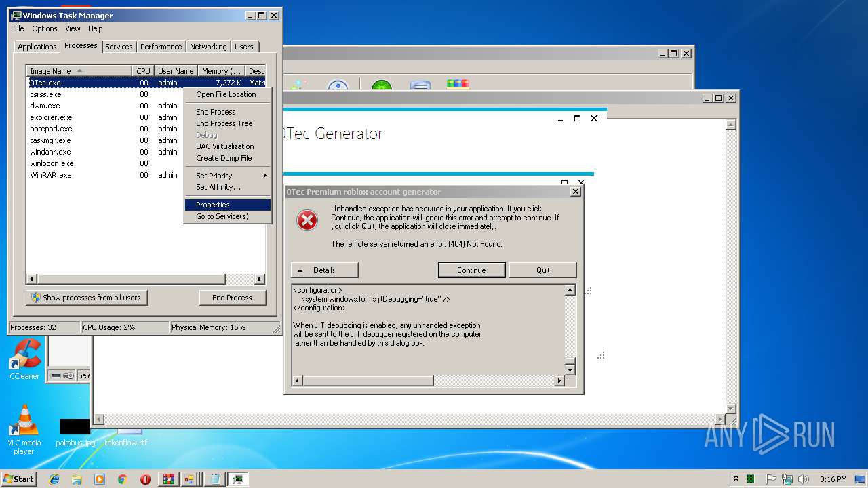Select the takenflow.rtf desktop file
Image resolution: width=868 pixels, height=488 pixels.
coord(126,436)
